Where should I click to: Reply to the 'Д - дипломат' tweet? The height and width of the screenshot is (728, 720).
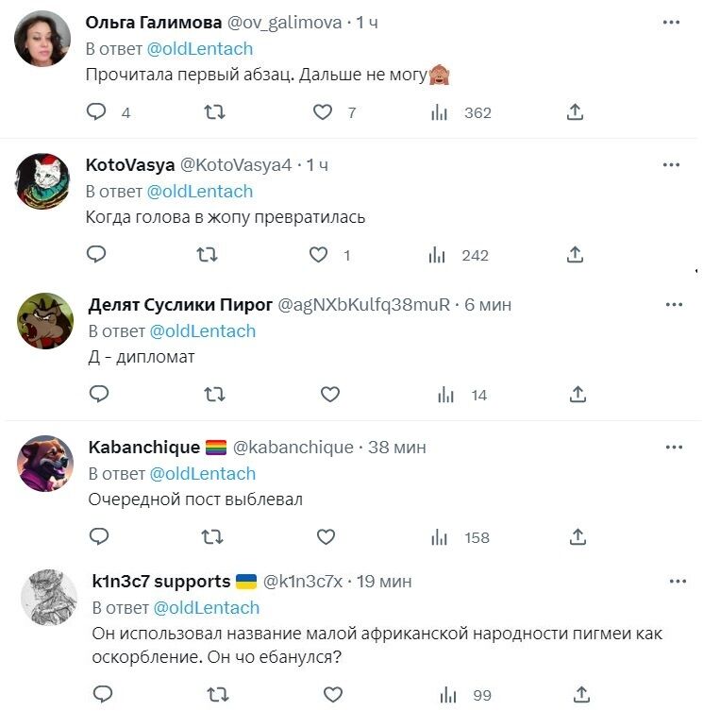tap(98, 395)
